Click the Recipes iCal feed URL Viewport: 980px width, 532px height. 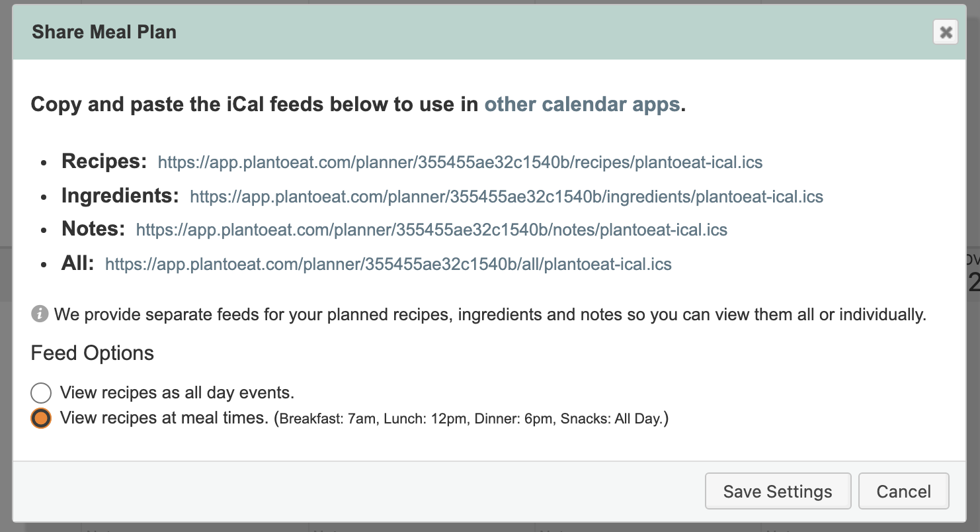[460, 163]
